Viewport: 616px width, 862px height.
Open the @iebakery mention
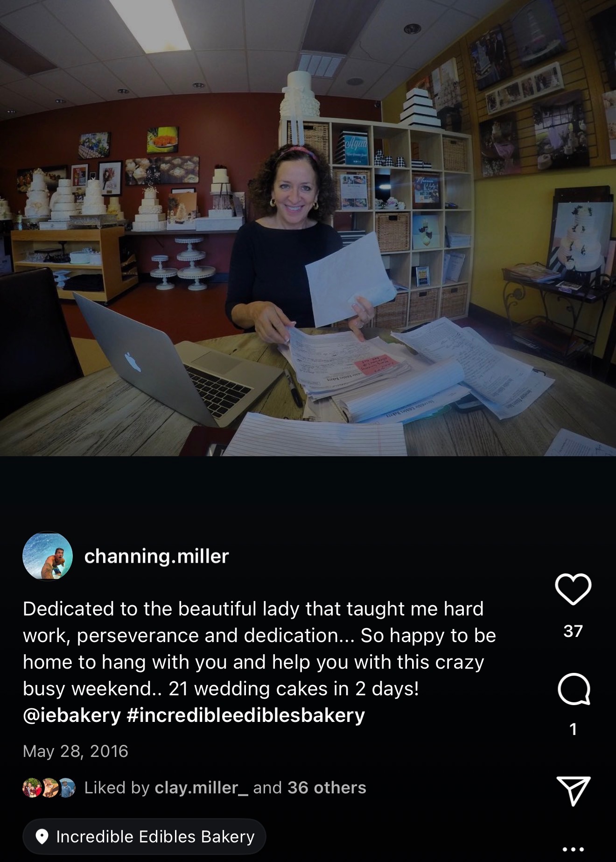(72, 715)
